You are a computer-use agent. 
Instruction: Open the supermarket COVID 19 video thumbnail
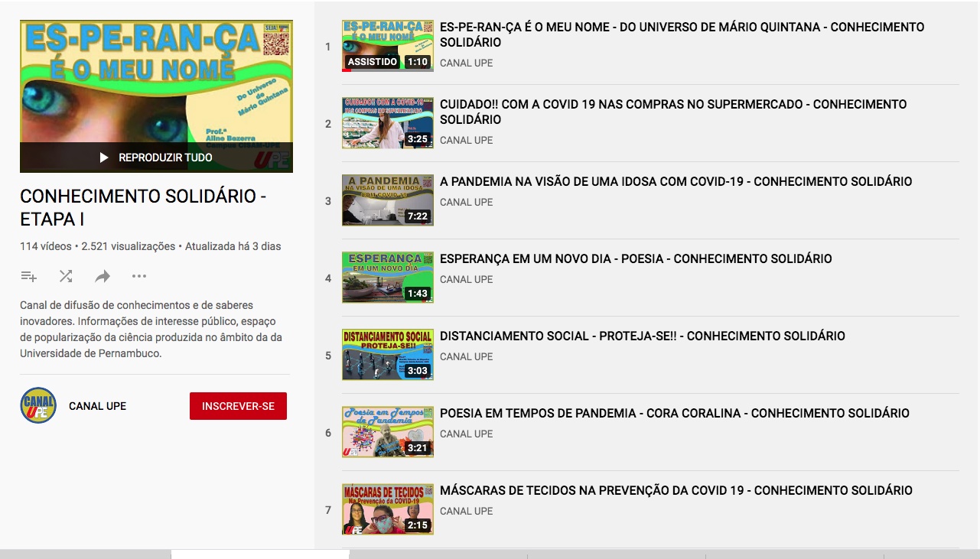click(x=387, y=123)
